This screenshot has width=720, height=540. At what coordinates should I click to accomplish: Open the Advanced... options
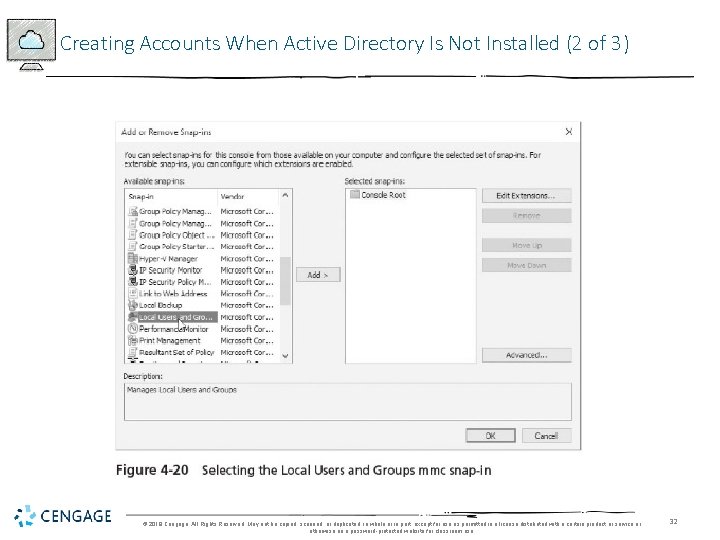tap(527, 355)
